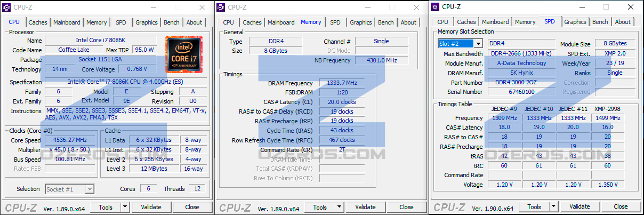The image size is (644, 215).
Task: Open Bench tab in middle CPU-Z window
Action: tap(386, 22)
